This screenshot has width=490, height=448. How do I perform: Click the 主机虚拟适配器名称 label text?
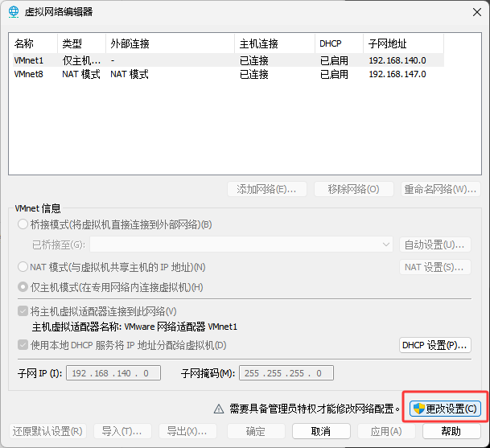point(76,327)
